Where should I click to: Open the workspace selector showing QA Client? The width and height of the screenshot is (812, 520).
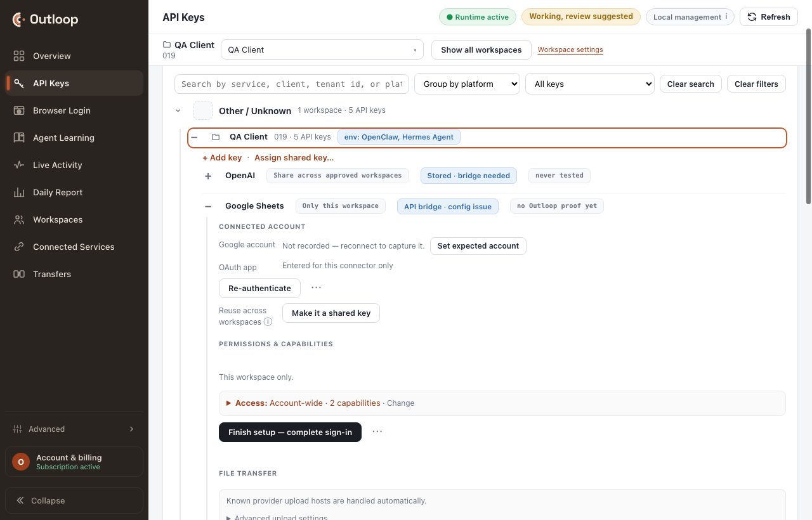pyautogui.click(x=322, y=49)
